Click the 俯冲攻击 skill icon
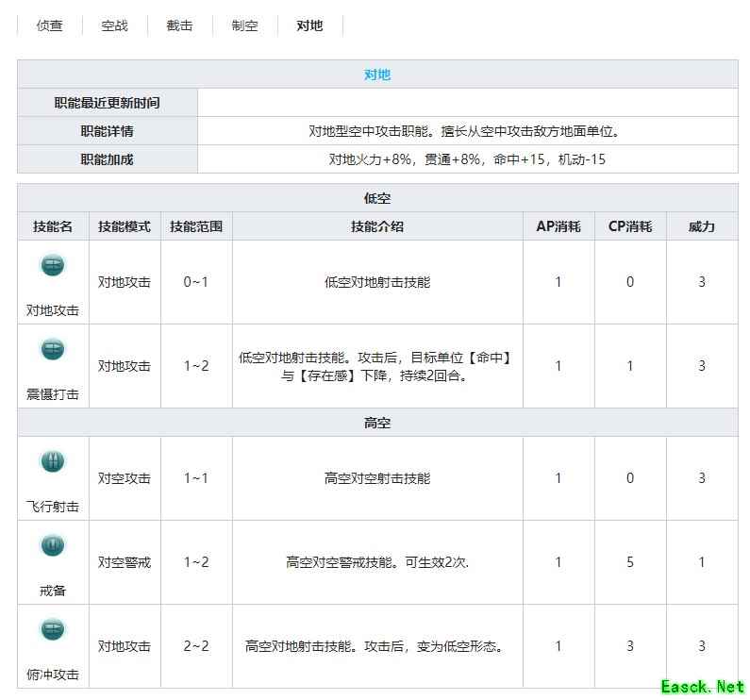 53,629
